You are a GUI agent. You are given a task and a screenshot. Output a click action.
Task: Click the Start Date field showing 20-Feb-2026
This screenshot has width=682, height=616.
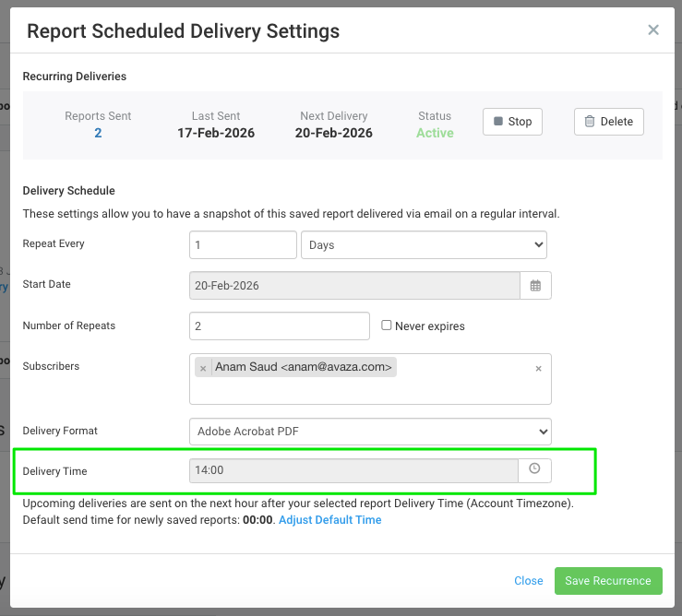tap(354, 286)
